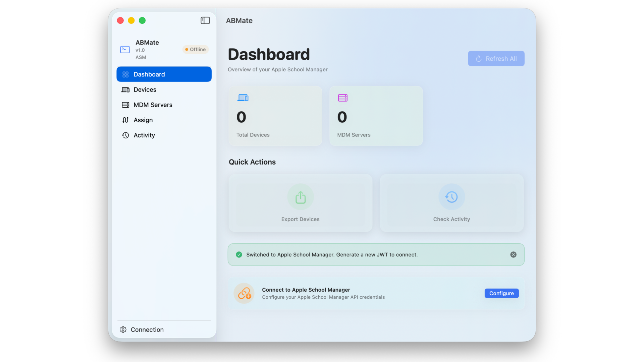Go to Devices in the sidebar
The height and width of the screenshot is (362, 644).
coord(164,89)
